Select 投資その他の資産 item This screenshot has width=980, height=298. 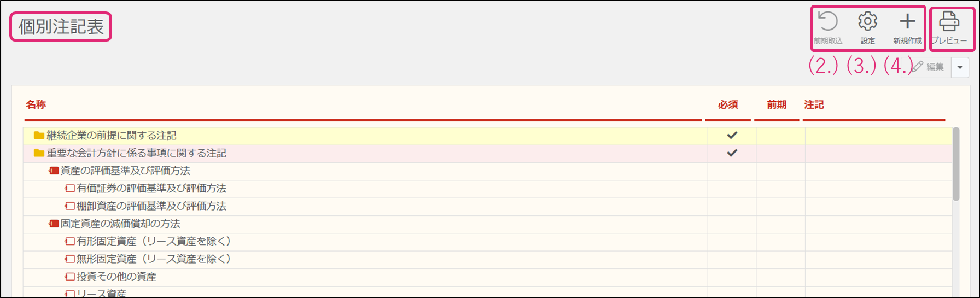pos(116,277)
